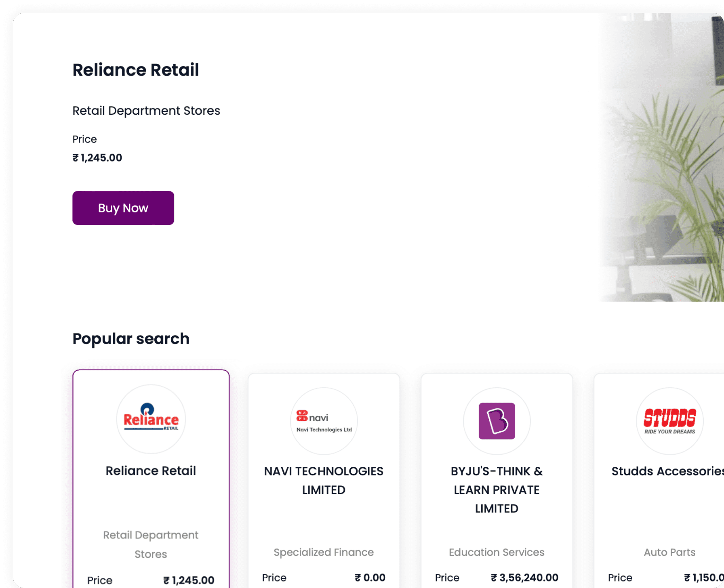Click the Popular search heading

(131, 339)
